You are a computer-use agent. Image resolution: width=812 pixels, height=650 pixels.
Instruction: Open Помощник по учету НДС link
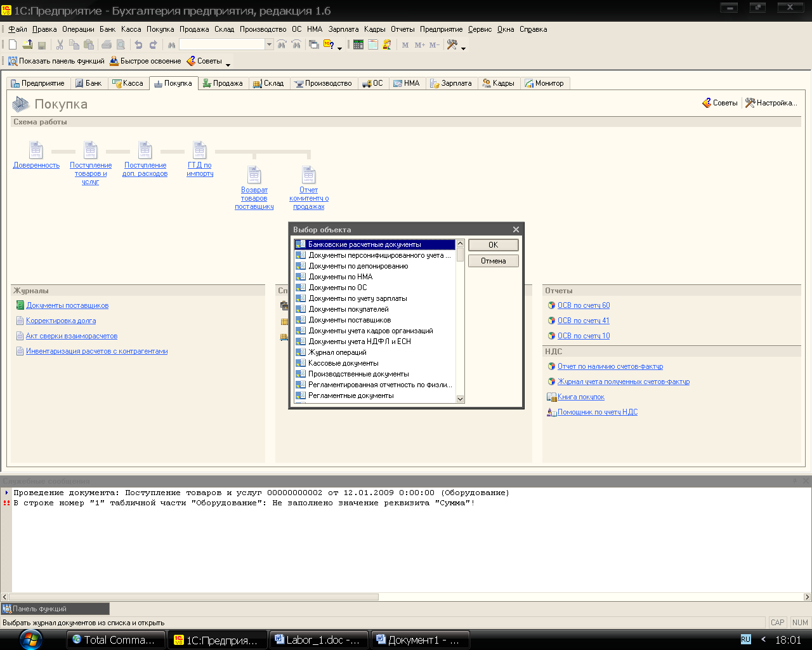pyautogui.click(x=598, y=412)
